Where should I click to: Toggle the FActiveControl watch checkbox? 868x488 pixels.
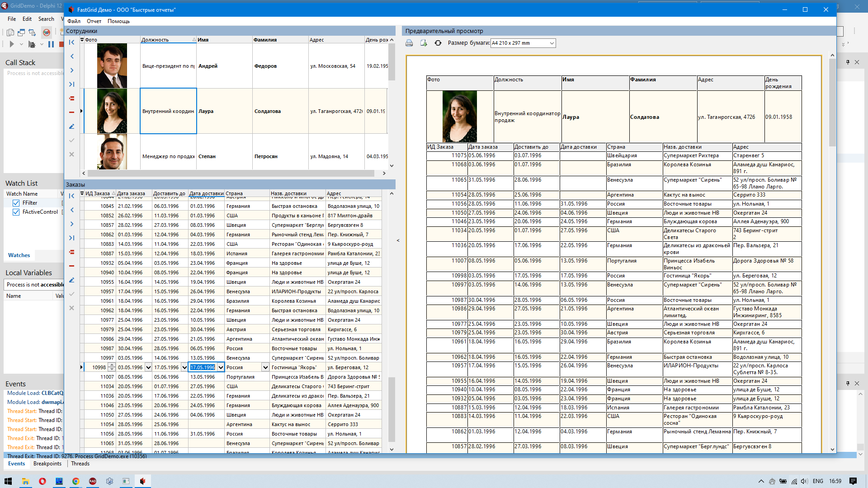click(x=16, y=212)
